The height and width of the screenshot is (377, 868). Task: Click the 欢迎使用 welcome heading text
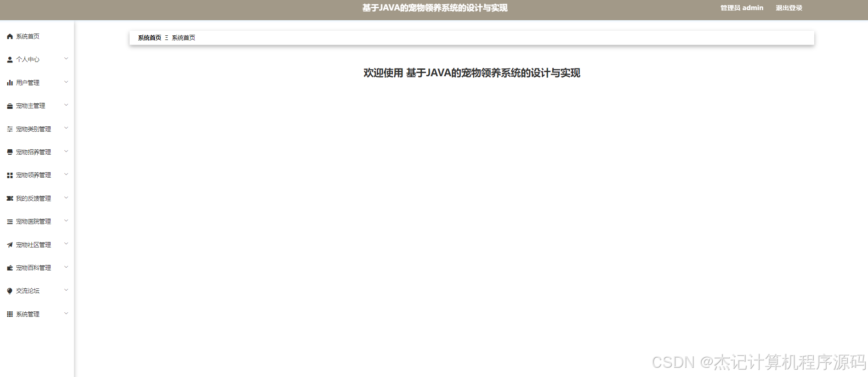click(x=472, y=73)
